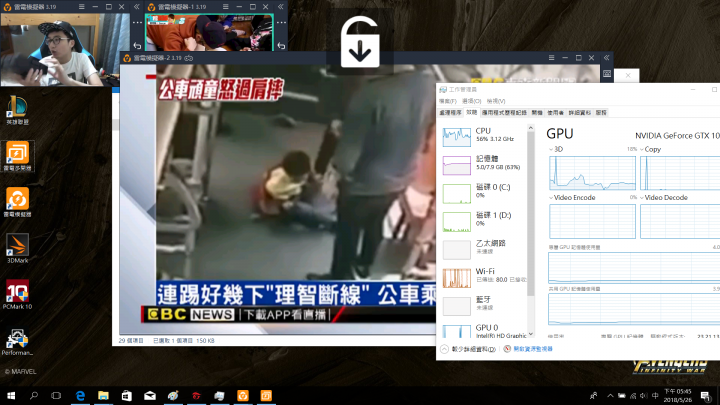Select the GPU 0 Intel HD Graphics entry
Viewport: 720px width, 405px height.
point(484,330)
